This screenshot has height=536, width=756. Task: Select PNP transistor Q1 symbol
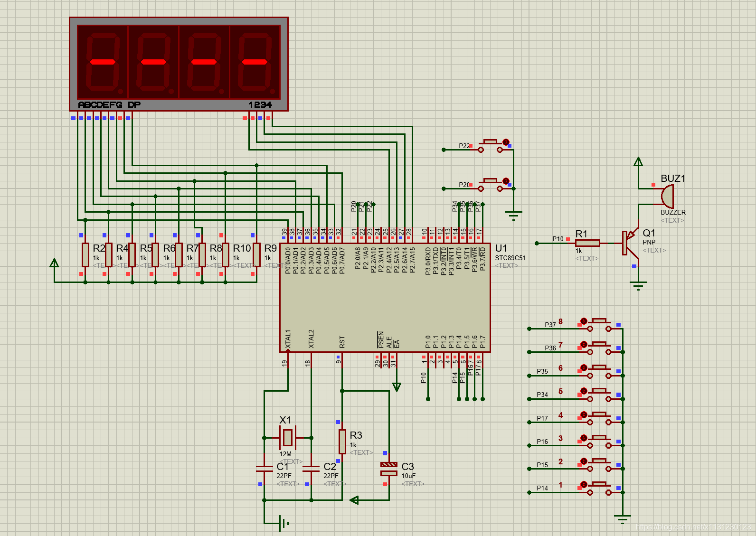(x=631, y=243)
